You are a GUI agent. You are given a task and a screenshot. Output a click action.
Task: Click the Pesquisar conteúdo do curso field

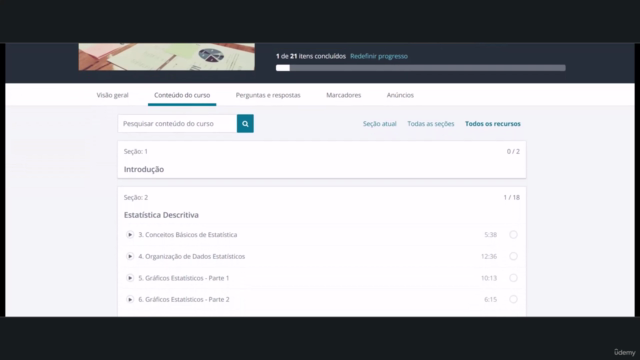[177, 124]
